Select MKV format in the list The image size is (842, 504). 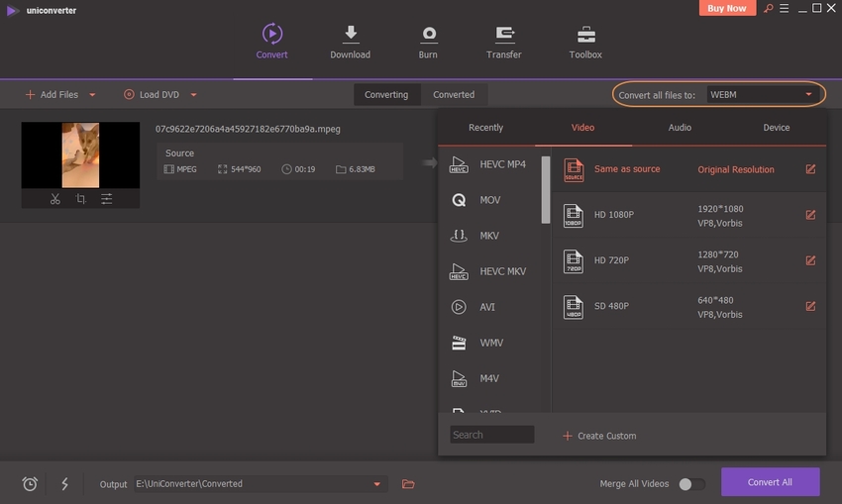click(x=489, y=236)
